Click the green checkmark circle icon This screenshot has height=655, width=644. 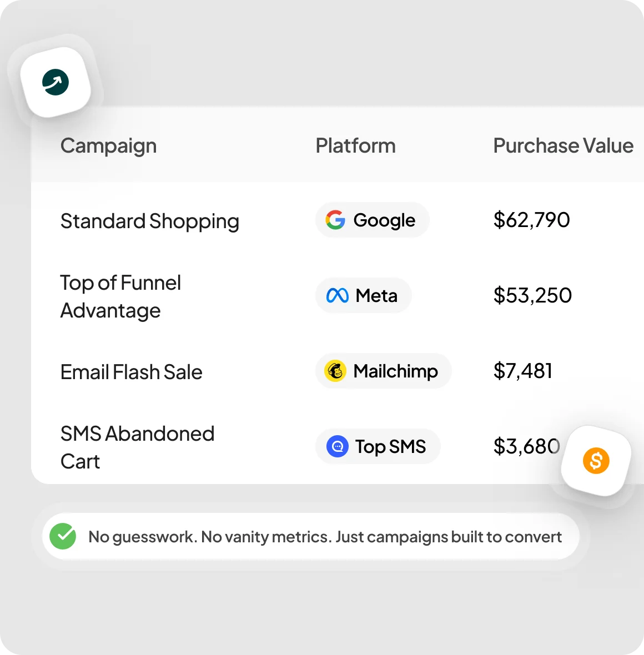point(63,536)
